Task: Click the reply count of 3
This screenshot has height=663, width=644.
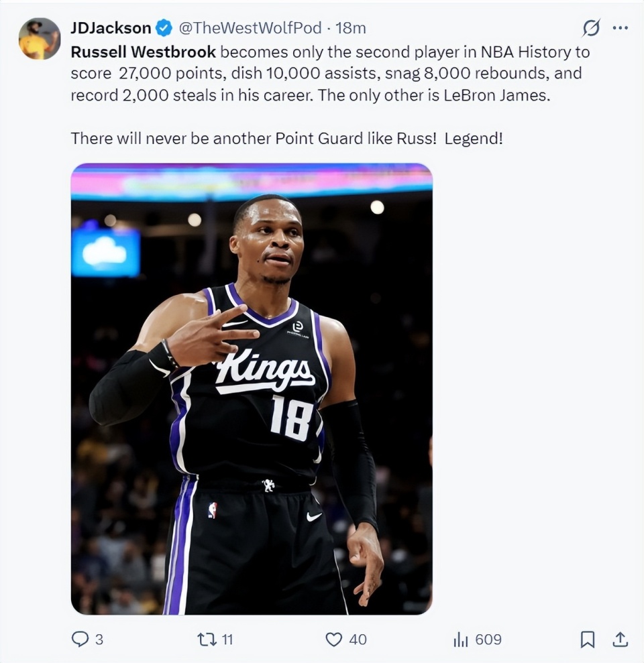Action: 99,640
